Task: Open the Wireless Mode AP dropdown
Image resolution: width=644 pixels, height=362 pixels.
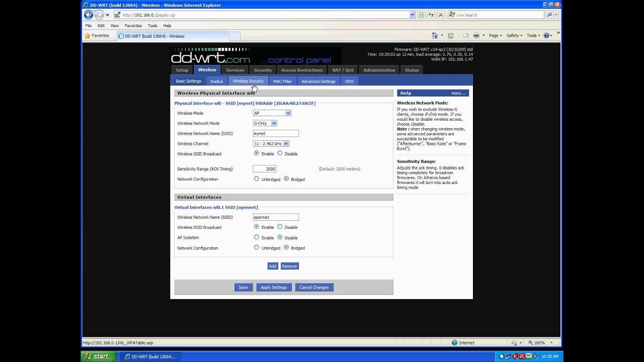Action: [x=272, y=113]
